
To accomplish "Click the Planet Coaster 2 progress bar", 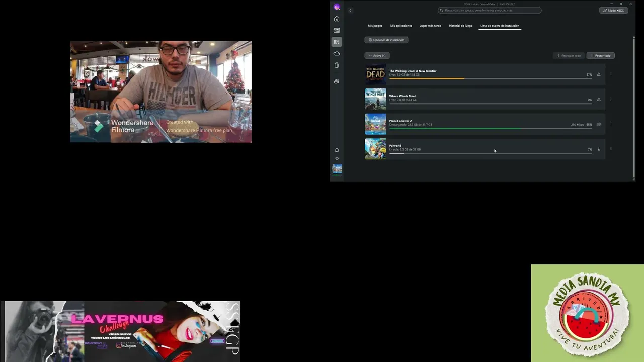I will tap(491, 128).
